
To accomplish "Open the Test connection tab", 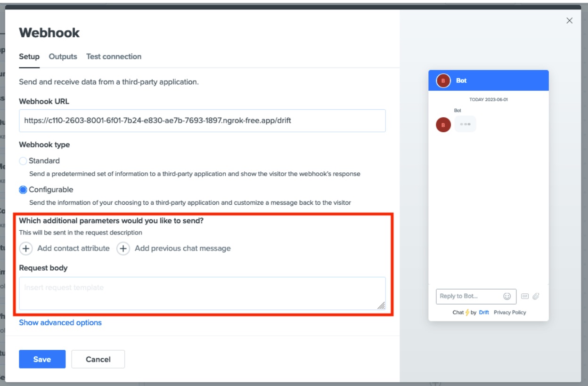I will tap(114, 56).
